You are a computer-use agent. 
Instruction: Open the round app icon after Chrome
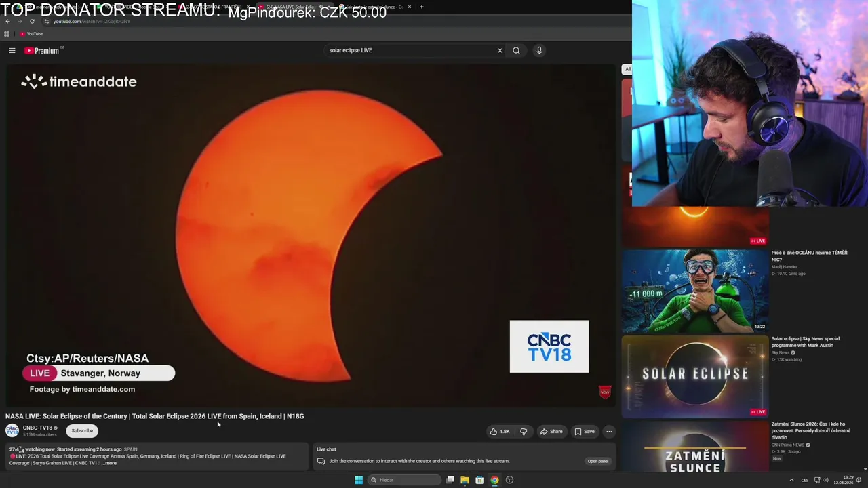click(x=509, y=480)
